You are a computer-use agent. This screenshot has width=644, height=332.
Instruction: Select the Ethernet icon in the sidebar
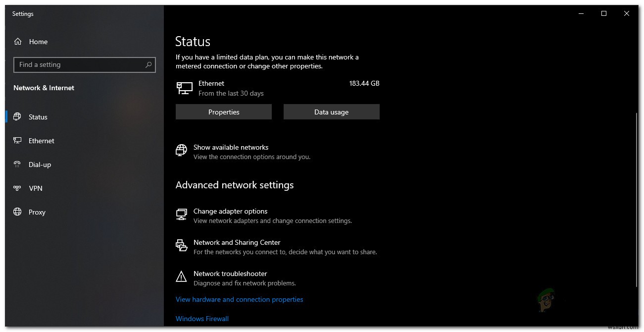[17, 141]
